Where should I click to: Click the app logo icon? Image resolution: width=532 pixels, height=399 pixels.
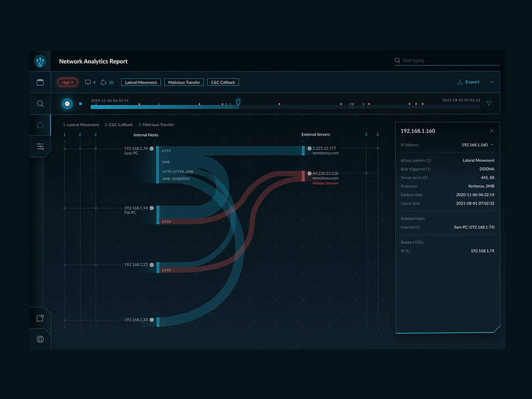coord(40,61)
